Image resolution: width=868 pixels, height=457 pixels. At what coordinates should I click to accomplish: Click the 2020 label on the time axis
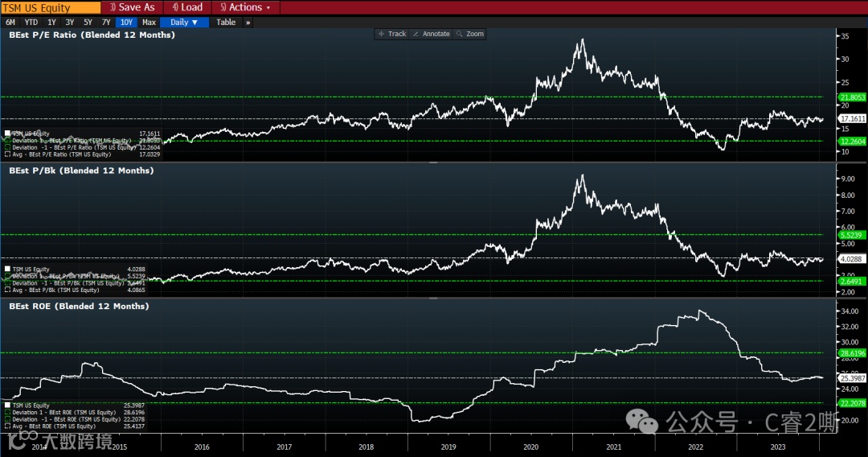[x=531, y=447]
